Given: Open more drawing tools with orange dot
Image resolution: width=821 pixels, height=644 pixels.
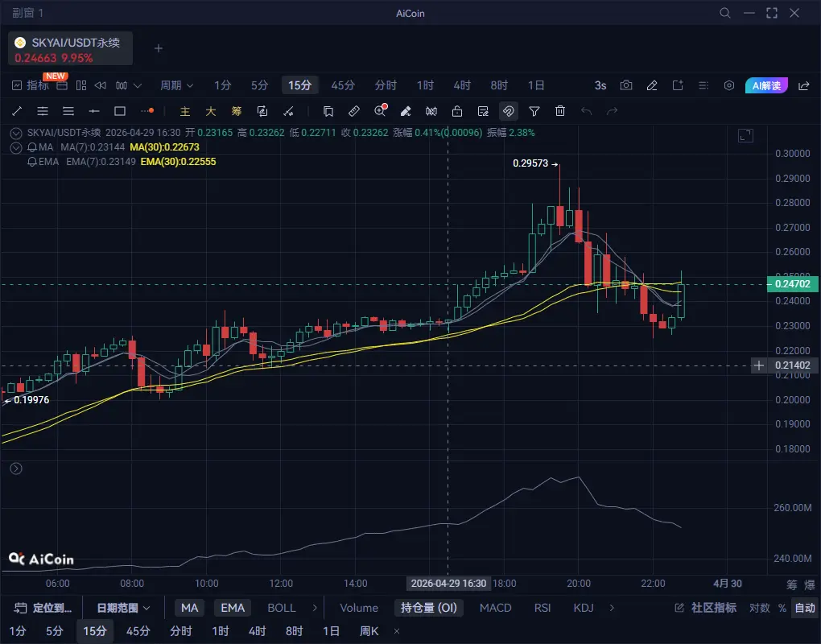Looking at the screenshot, I should 147,111.
